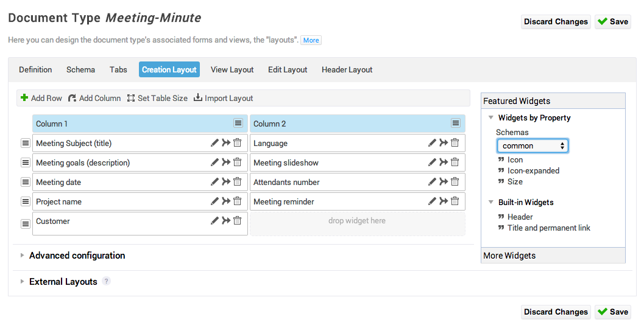Collapse the Widgets by Property group
The image size is (644, 328).
coord(491,118)
